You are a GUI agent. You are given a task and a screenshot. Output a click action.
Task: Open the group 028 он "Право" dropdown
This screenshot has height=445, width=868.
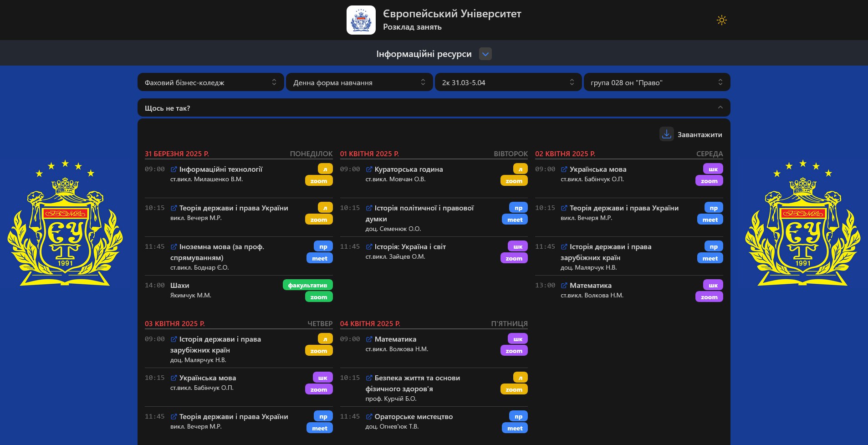coord(656,82)
